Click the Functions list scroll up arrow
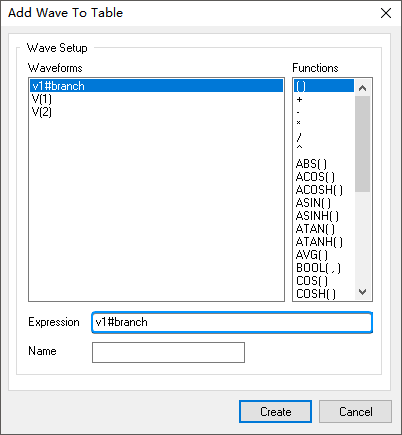Image resolution: width=402 pixels, height=435 pixels. [363, 88]
